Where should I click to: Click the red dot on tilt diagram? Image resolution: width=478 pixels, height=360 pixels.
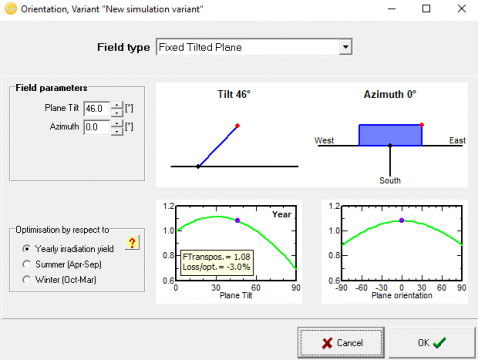(237, 126)
